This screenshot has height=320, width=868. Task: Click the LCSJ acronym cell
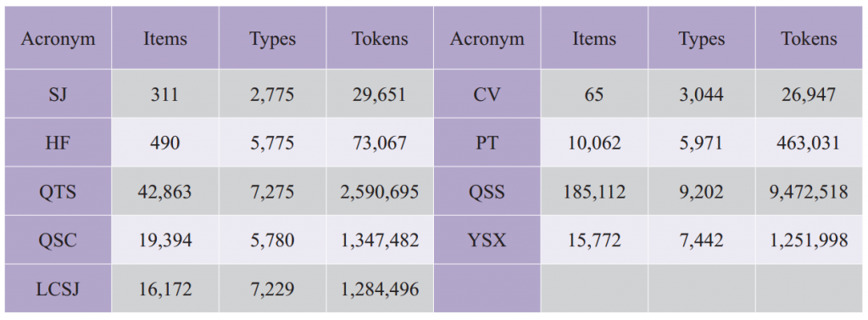(58, 289)
